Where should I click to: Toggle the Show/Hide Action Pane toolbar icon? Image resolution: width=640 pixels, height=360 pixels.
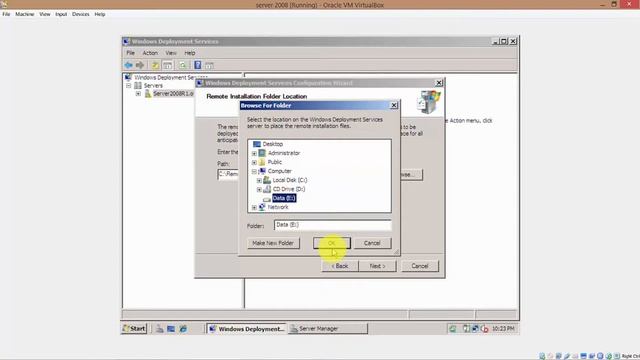209,65
